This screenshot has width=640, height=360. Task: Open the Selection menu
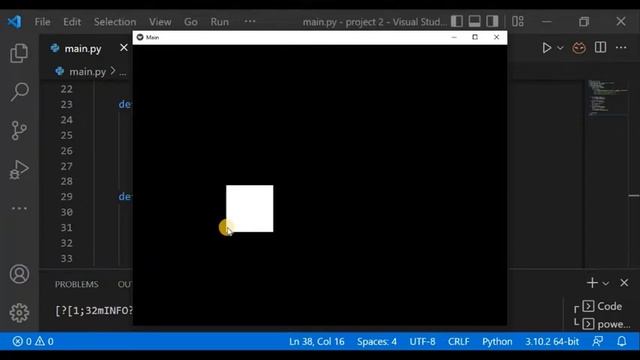(115, 22)
